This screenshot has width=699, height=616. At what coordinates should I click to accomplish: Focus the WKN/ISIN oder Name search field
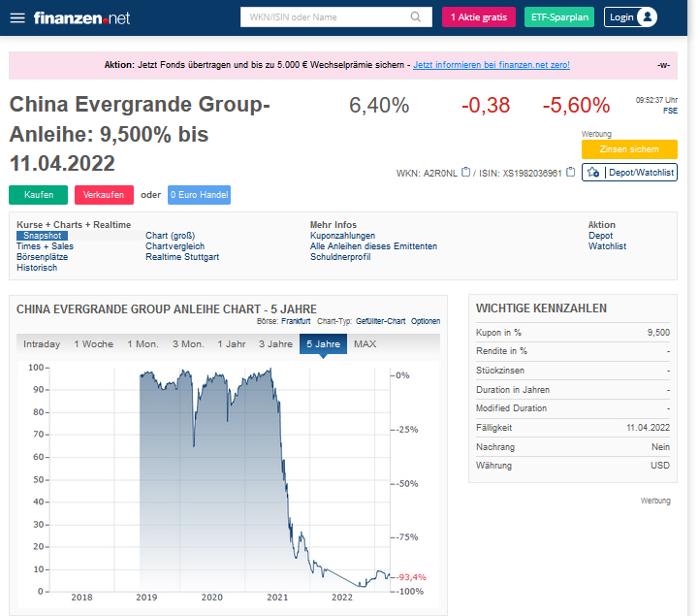click(x=325, y=17)
